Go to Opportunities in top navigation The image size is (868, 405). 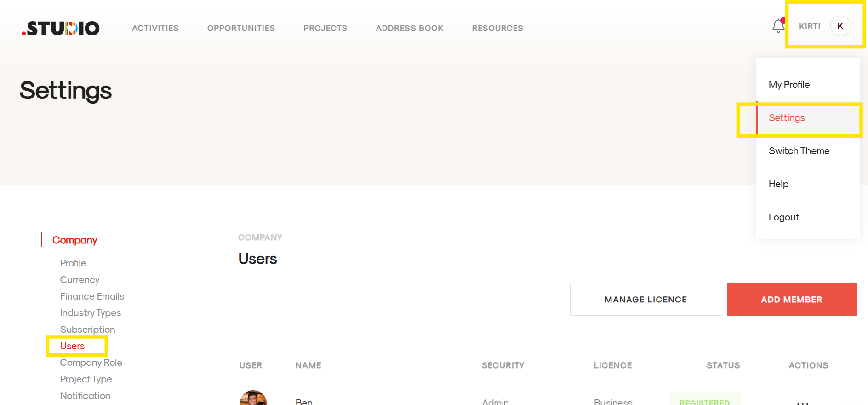coord(241,28)
